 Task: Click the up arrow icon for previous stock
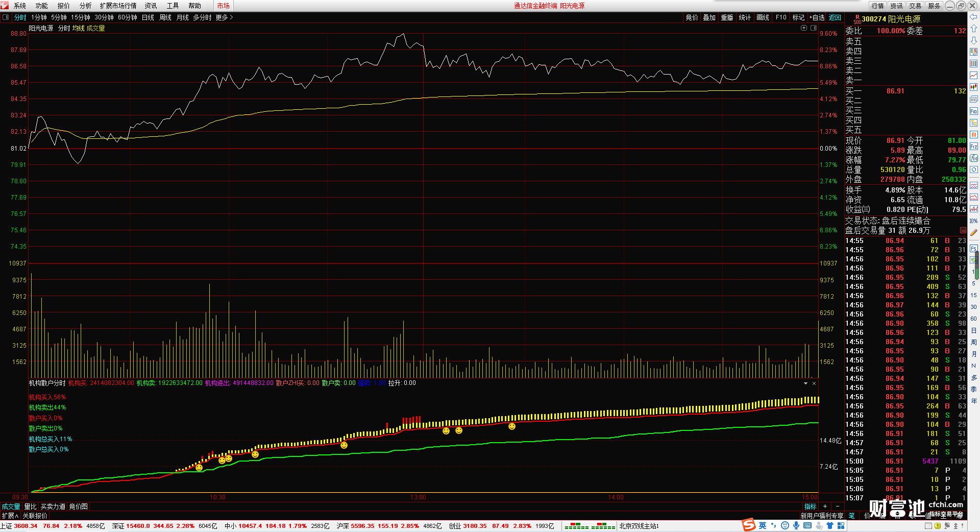(973, 29)
